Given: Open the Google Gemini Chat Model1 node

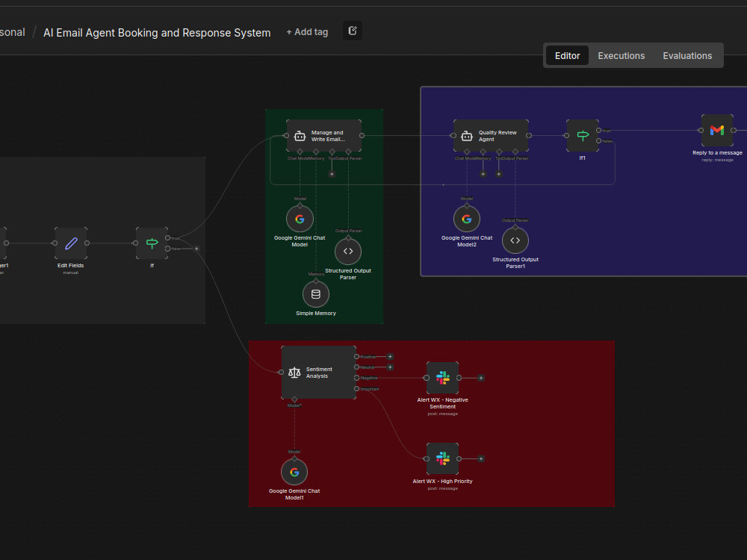Looking at the screenshot, I should click(x=294, y=472).
